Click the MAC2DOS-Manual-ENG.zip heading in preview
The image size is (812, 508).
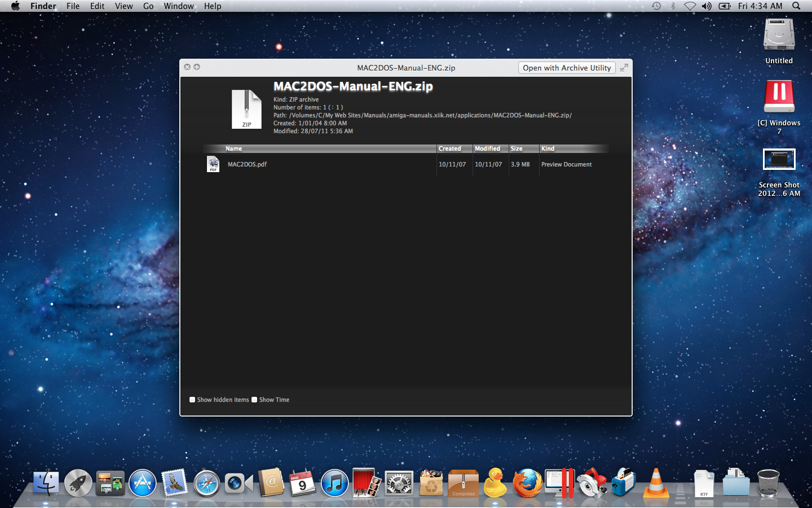[353, 86]
